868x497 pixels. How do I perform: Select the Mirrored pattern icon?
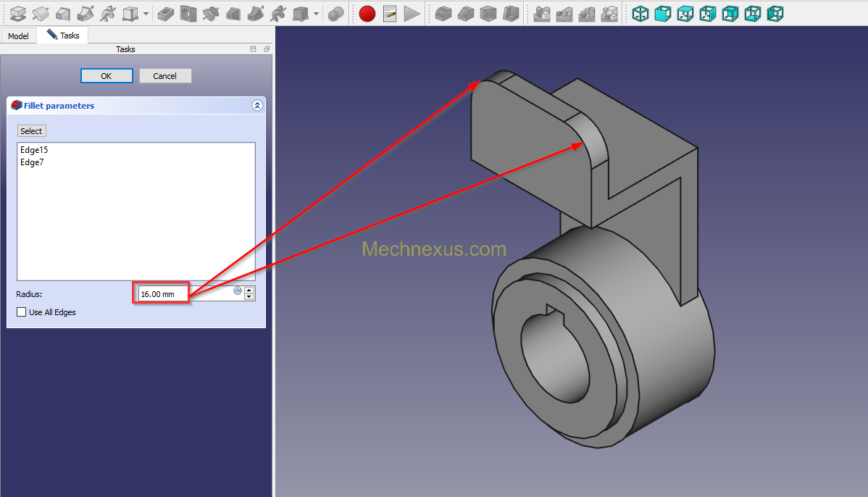(542, 14)
